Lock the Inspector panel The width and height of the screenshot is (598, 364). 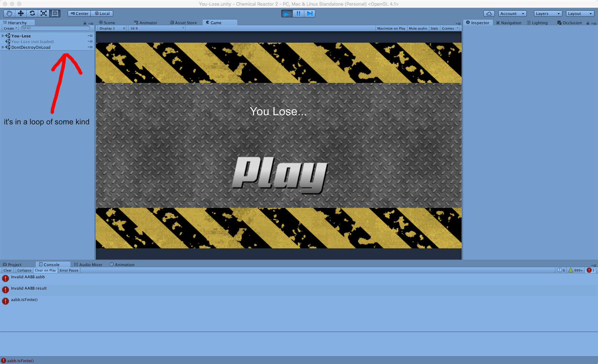588,23
